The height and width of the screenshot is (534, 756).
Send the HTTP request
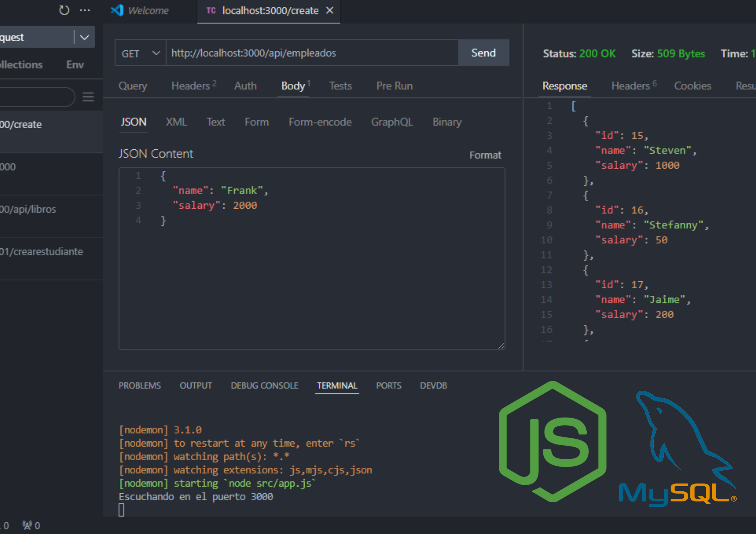[484, 53]
